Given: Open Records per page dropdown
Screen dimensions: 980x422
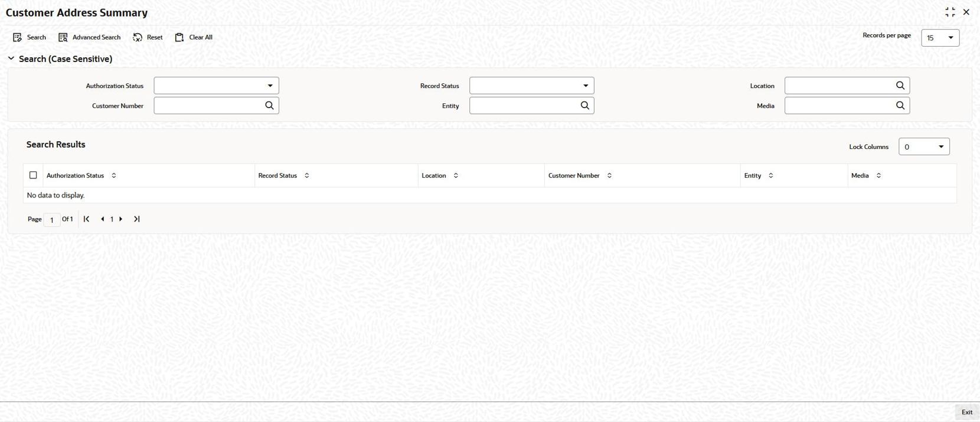Looking at the screenshot, I should pos(940,38).
